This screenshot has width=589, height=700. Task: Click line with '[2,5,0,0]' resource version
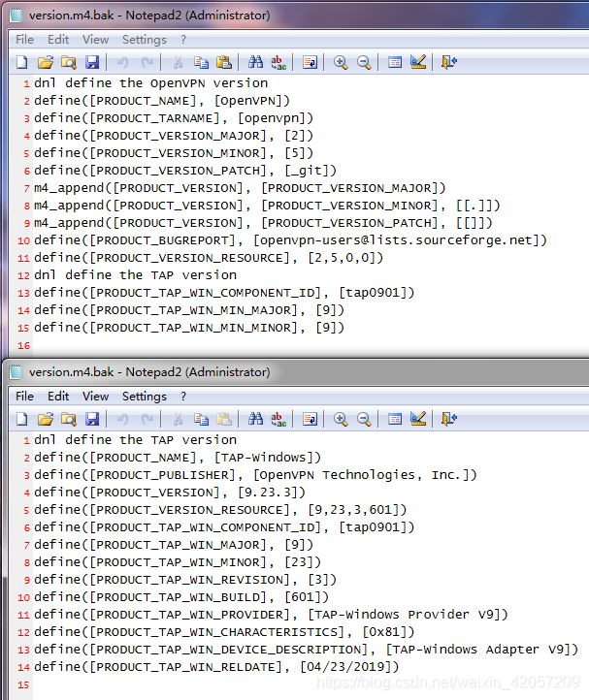click(x=209, y=258)
